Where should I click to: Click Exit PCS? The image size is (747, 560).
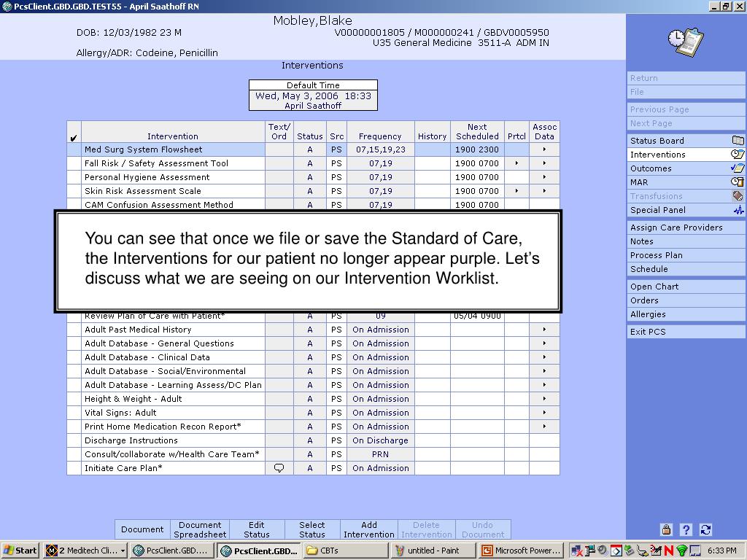[686, 332]
